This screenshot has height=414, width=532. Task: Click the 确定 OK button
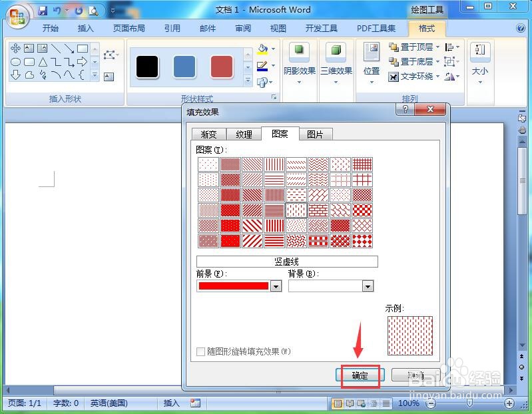(x=360, y=375)
